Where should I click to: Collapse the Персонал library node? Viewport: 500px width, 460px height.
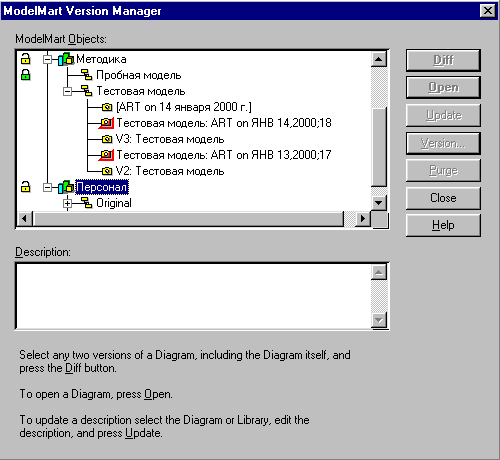tap(48, 187)
